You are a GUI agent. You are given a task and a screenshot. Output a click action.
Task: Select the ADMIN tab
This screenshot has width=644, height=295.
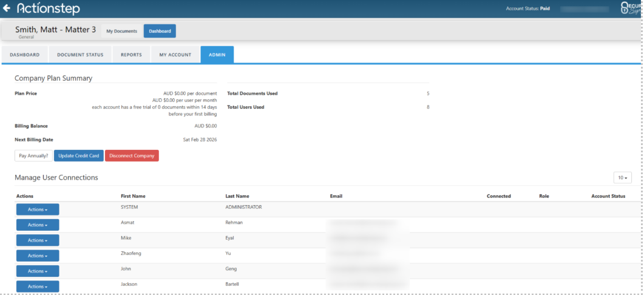pos(217,55)
